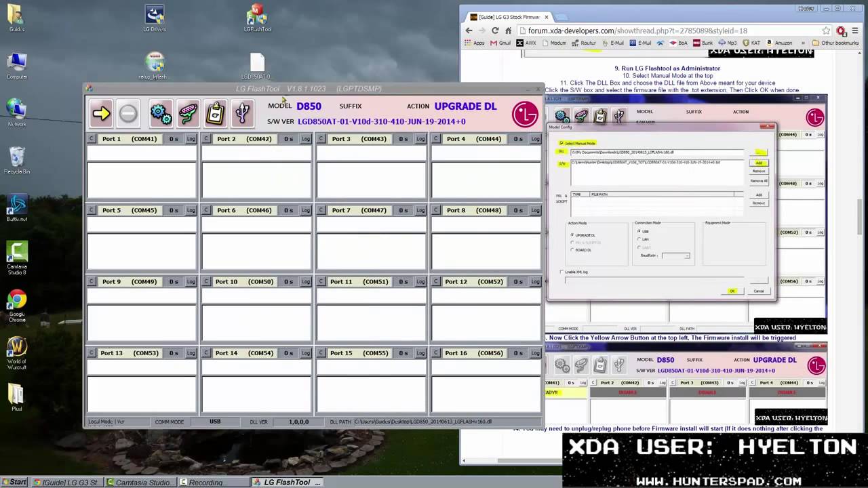Click the D850 model text
The height and width of the screenshot is (488, 868).
click(309, 106)
